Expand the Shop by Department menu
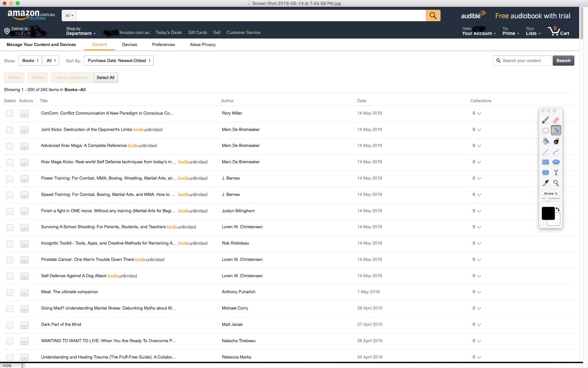This screenshot has height=368, width=588. coord(81,31)
